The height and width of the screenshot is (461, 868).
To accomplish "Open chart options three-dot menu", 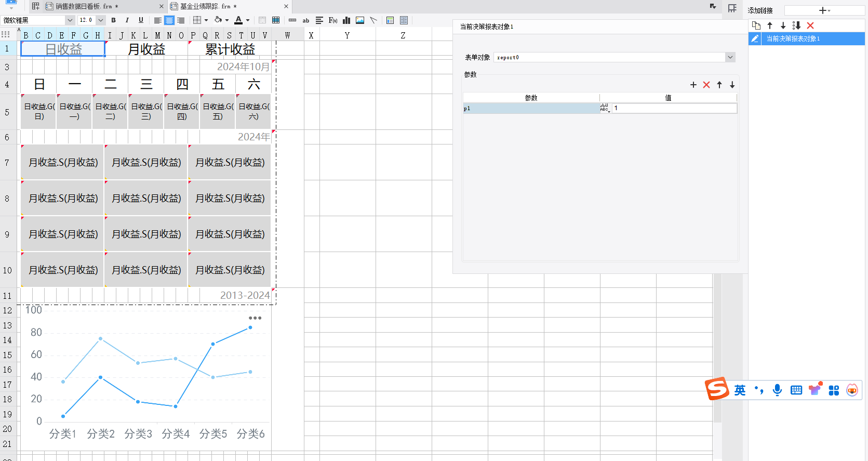I will click(x=255, y=318).
